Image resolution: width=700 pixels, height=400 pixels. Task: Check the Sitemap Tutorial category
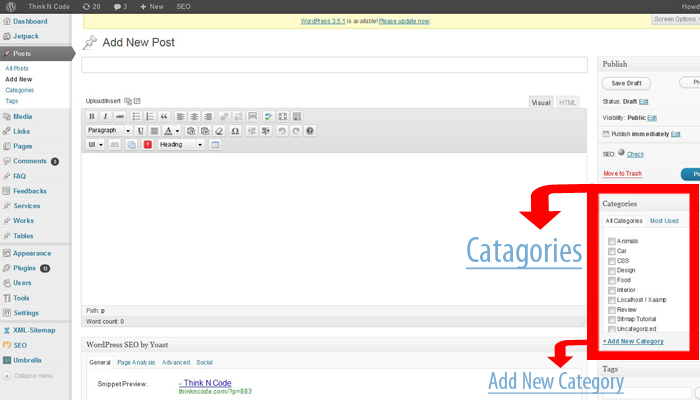(x=612, y=319)
